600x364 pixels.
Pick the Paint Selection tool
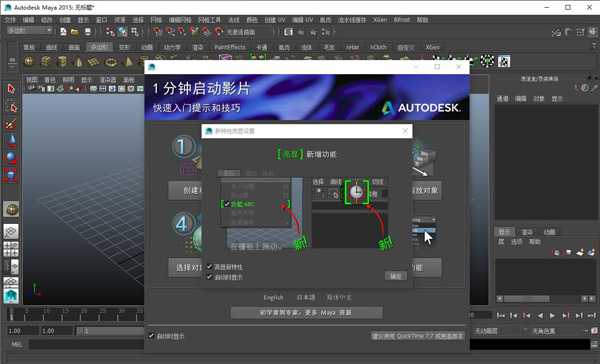tap(11, 124)
